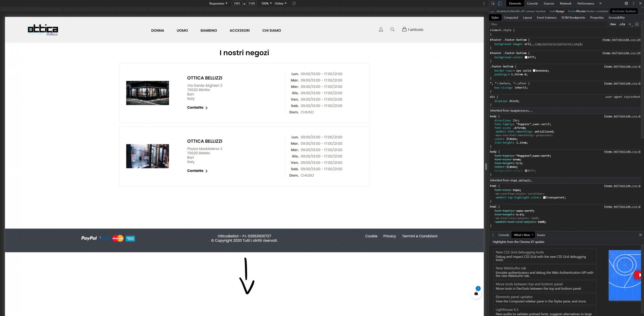The image size is (644, 316).
Task: Click the #fff background-color swatch
Action: (x=526, y=57)
